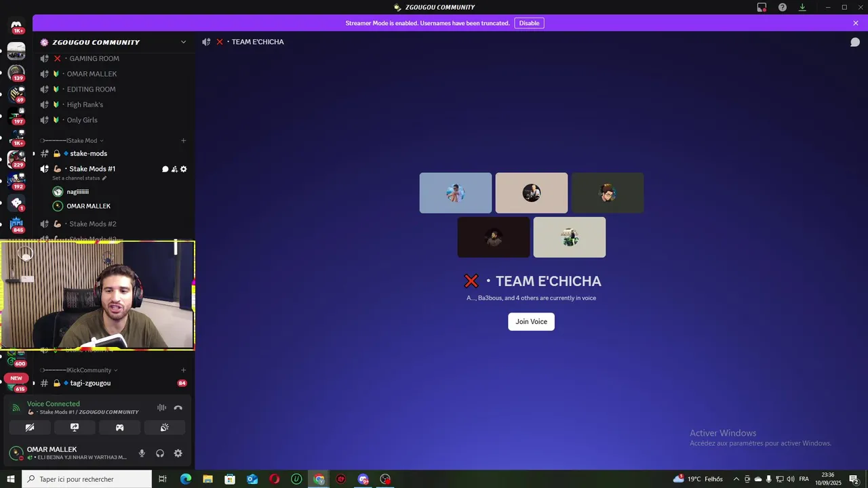The width and height of the screenshot is (868, 488).
Task: Open ZGOUGOU COMMUNITY server dropdown
Action: [x=183, y=42]
